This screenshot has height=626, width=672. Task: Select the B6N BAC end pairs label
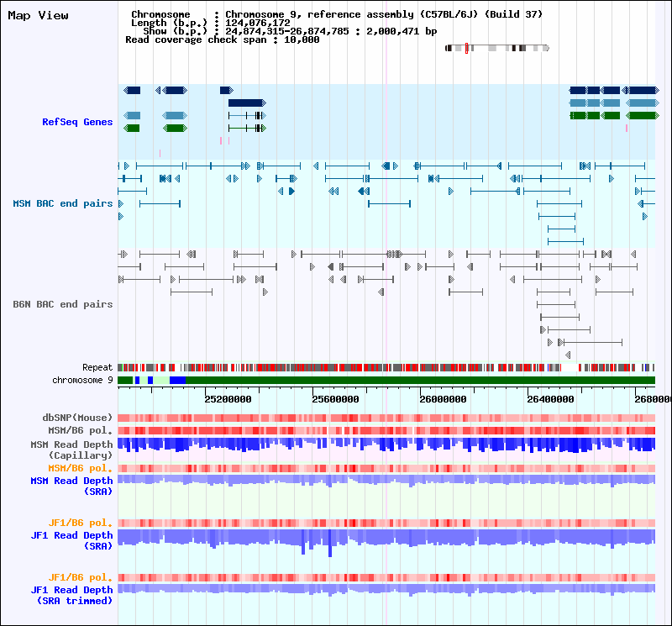[x=62, y=304]
